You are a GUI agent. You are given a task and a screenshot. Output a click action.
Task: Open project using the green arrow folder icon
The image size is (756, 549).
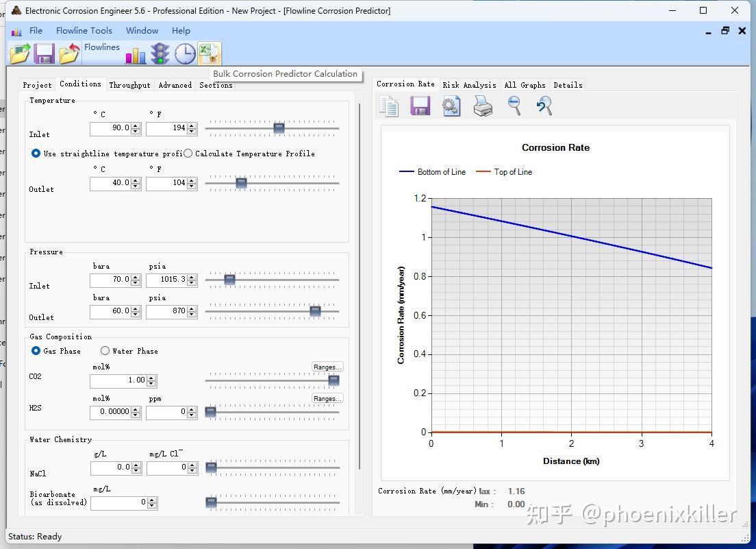pyautogui.click(x=20, y=53)
